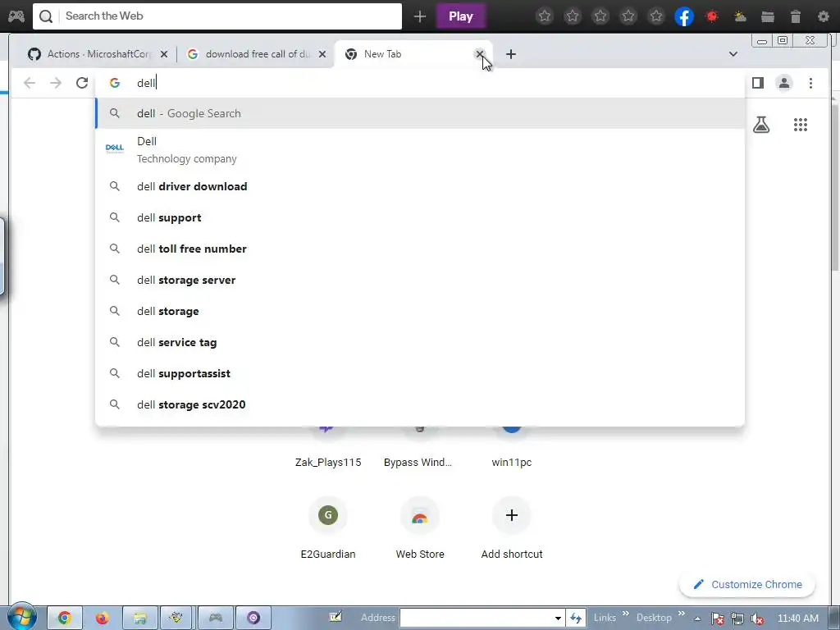Select the dell storage scv2020 suggestion

tap(420, 404)
